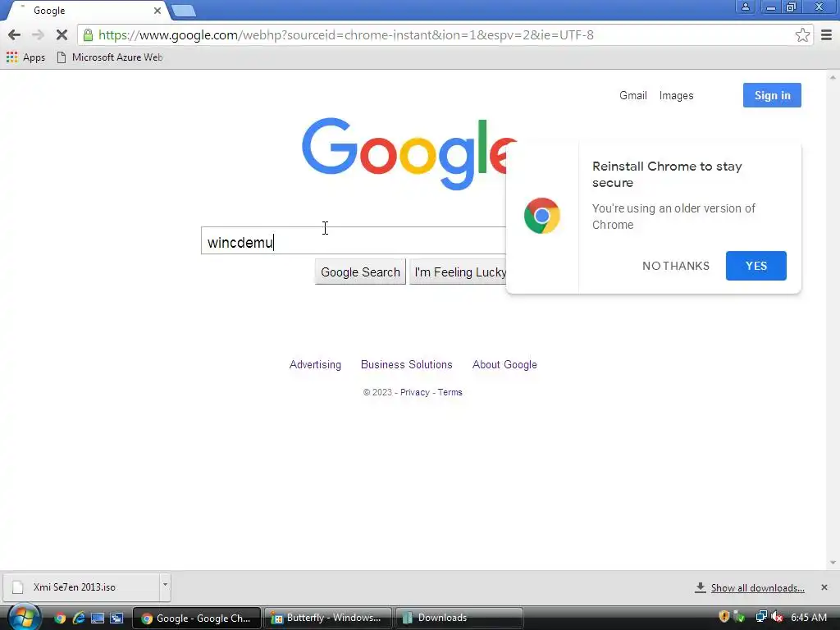The height and width of the screenshot is (630, 840).
Task: Stop loading the page with X button
Action: pyautogui.click(x=62, y=35)
